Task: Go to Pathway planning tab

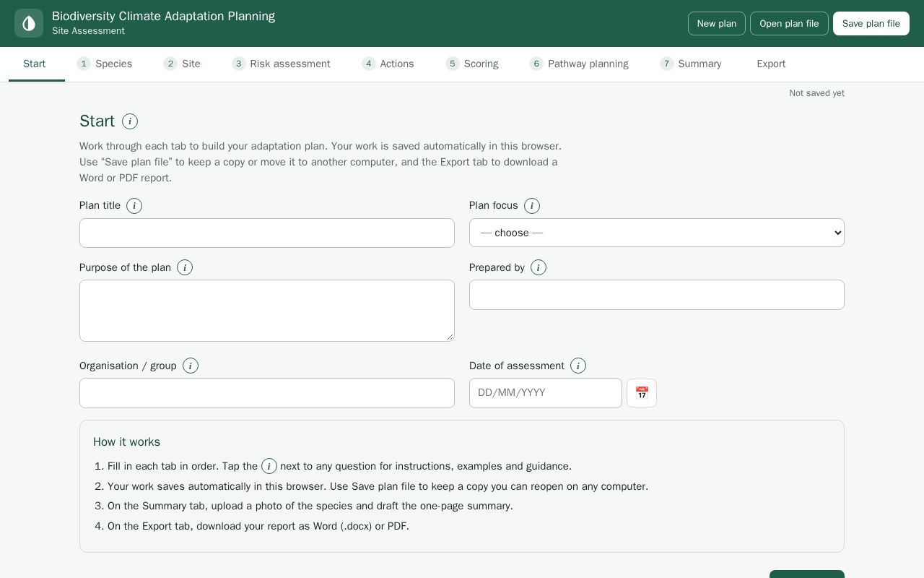Action: [x=579, y=64]
